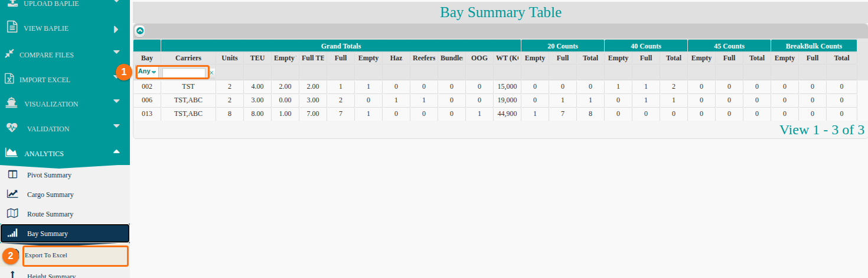This screenshot has height=278, width=868.
Task: Click weight value 15,000
Action: [507, 86]
